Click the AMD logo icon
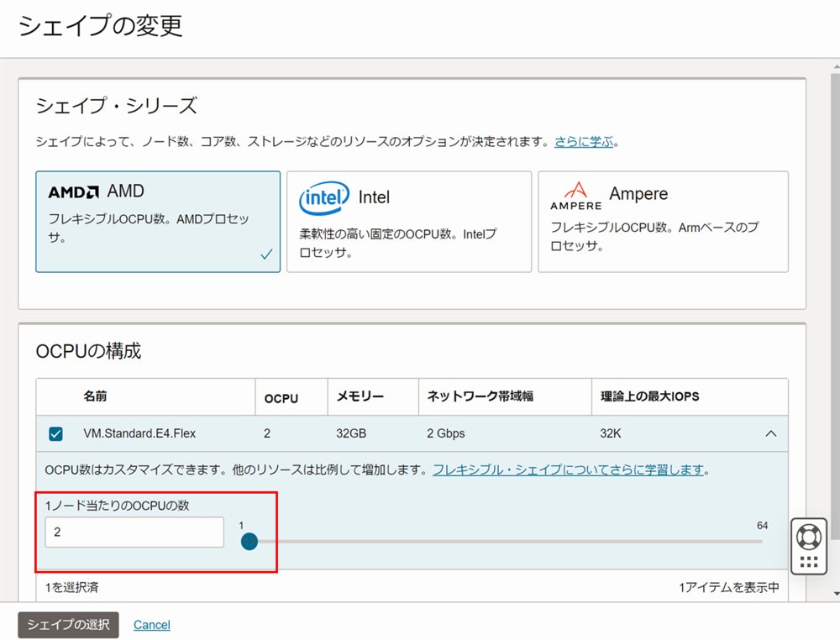Image resolution: width=840 pixels, height=640 pixels. coord(73,191)
